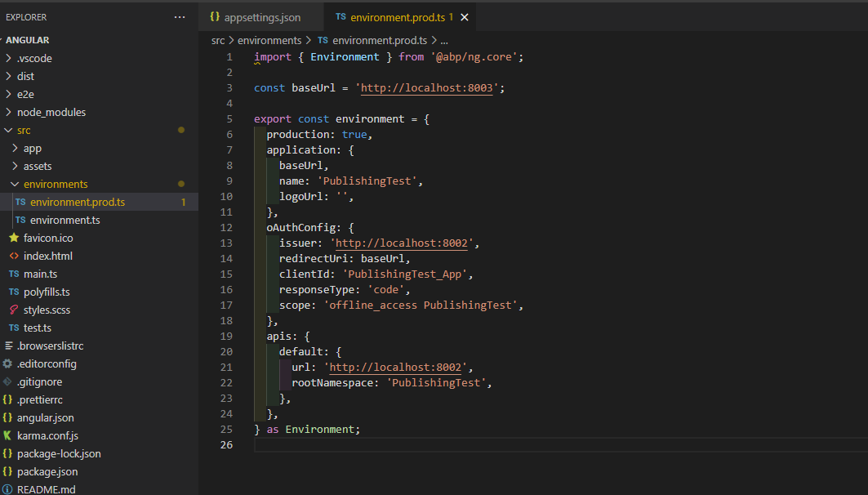Image resolution: width=868 pixels, height=495 pixels.
Task: Click the info icon beside README.md
Action: [7, 489]
